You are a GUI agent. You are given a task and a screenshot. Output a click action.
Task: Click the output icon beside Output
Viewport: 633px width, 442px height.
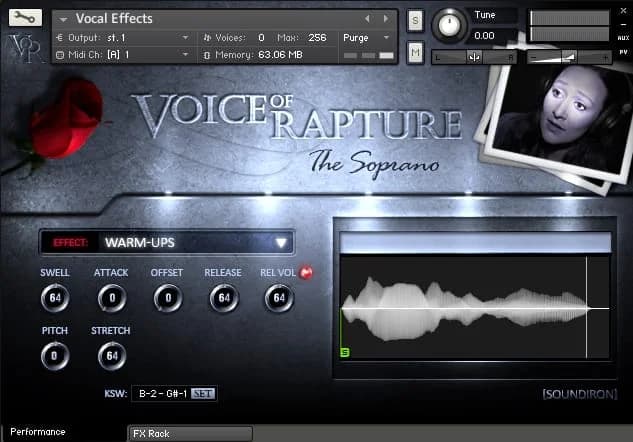(60, 38)
